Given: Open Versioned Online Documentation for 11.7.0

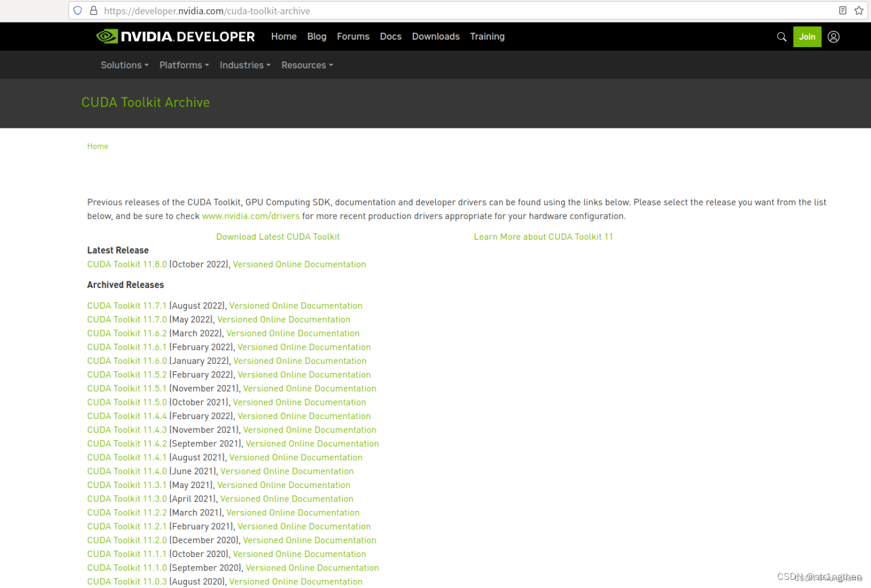Looking at the screenshot, I should pos(284,320).
